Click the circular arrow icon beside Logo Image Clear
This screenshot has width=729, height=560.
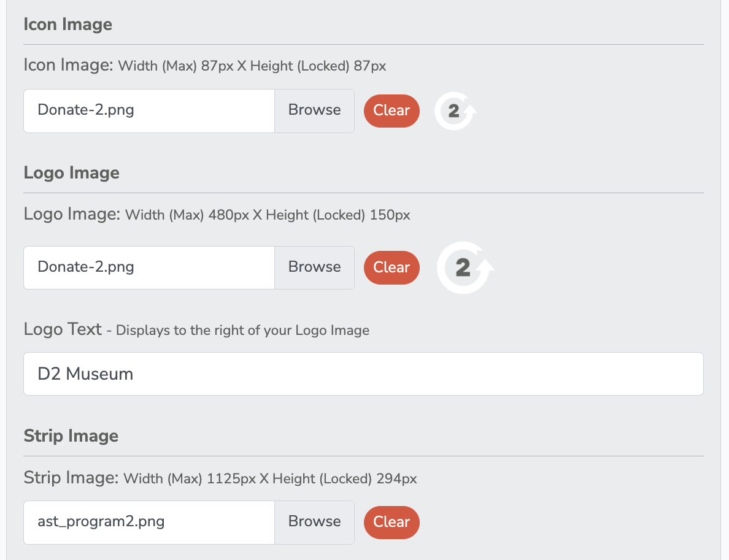click(465, 267)
